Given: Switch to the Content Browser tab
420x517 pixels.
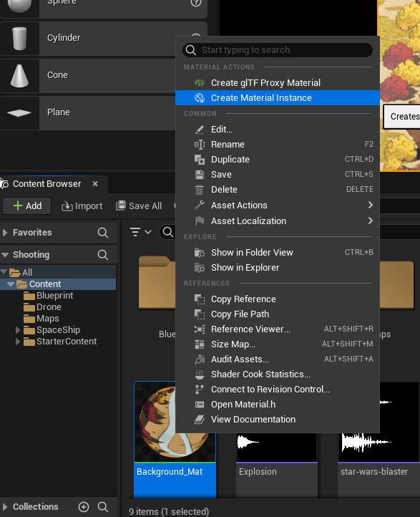Looking at the screenshot, I should (47, 184).
